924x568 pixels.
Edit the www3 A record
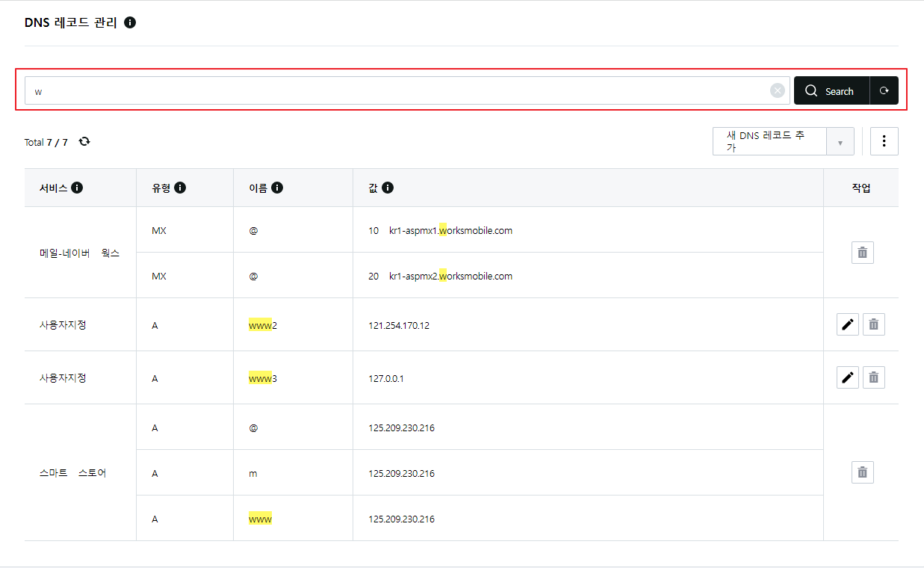[x=847, y=377]
